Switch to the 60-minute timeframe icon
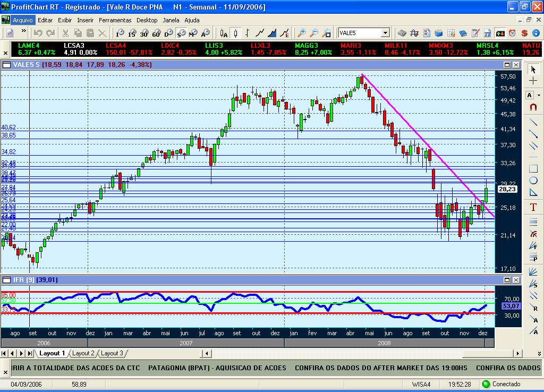Image resolution: width=544 pixels, height=392 pixels. 156,33
